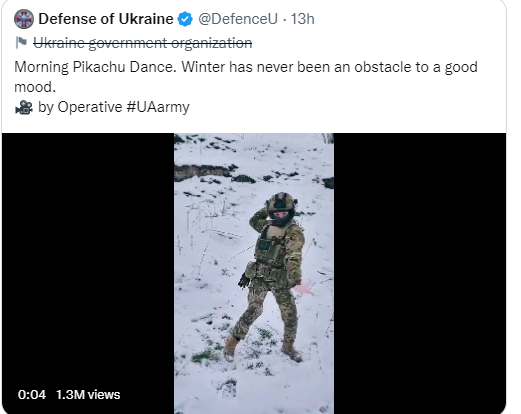This screenshot has height=414, width=521.
Task: Open the Defense of Ukraine display name
Action: [106, 19]
